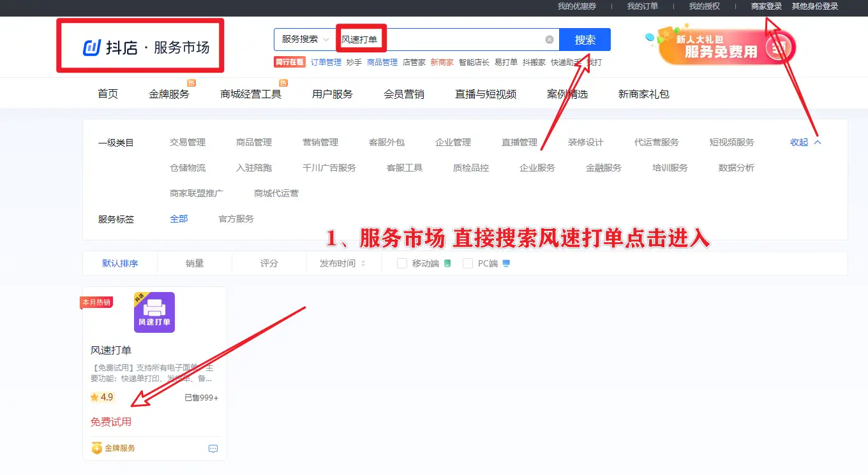Select 装修设计 category

[586, 142]
